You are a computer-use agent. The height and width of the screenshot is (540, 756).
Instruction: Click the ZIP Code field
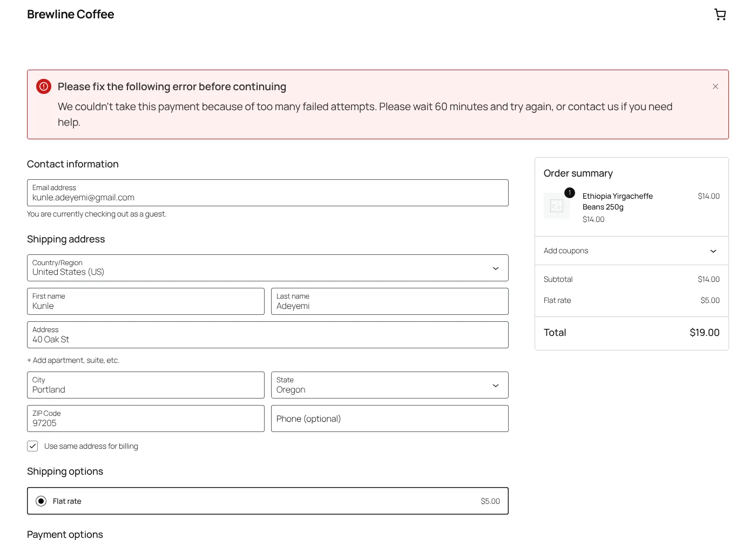pyautogui.click(x=146, y=418)
